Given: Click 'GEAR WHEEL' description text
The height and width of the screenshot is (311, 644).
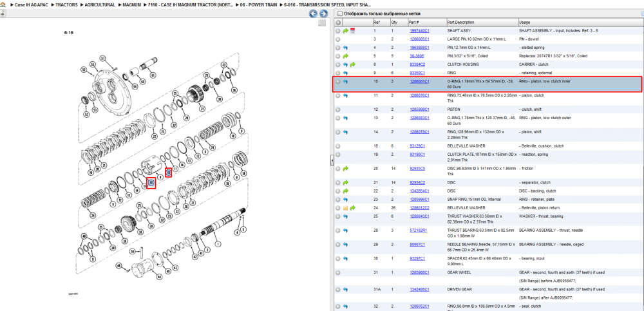Looking at the screenshot, I should (458, 272).
